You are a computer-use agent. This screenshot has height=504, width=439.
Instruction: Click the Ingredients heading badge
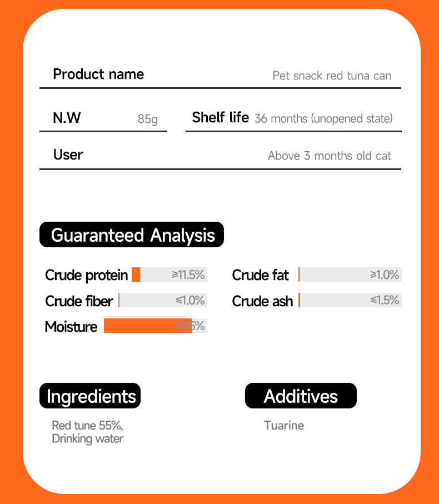pos(90,396)
